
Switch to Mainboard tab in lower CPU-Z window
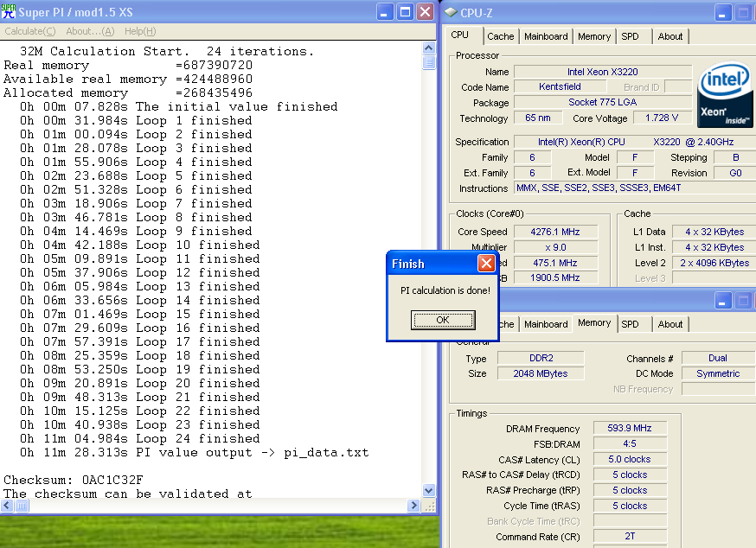(x=546, y=324)
